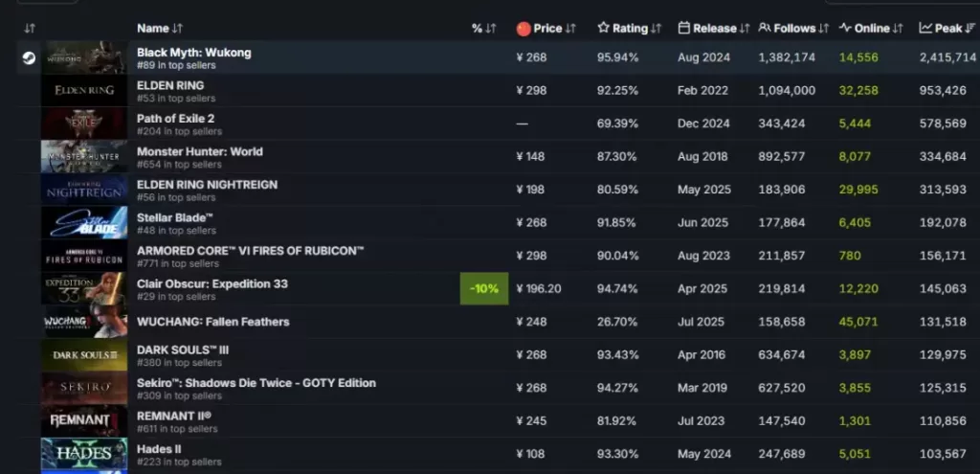Open the Path of Exile 2 link
Image resolution: width=980 pixels, height=474 pixels.
pos(176,119)
